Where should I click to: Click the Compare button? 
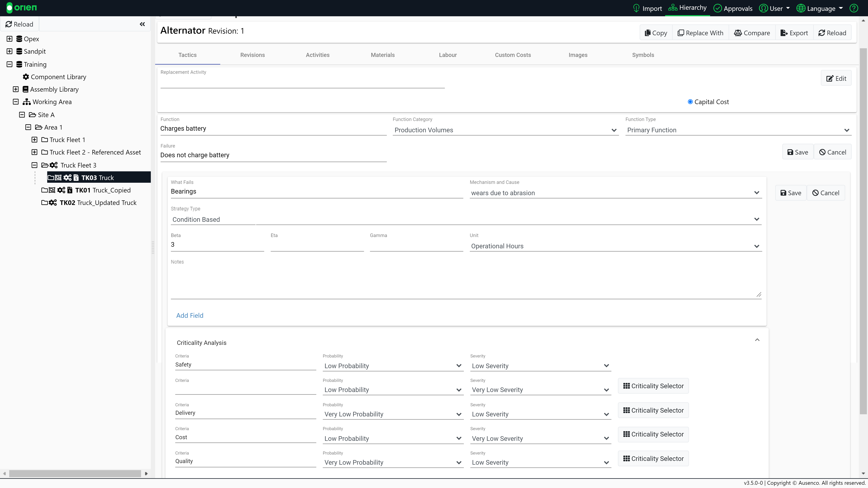[x=752, y=33]
